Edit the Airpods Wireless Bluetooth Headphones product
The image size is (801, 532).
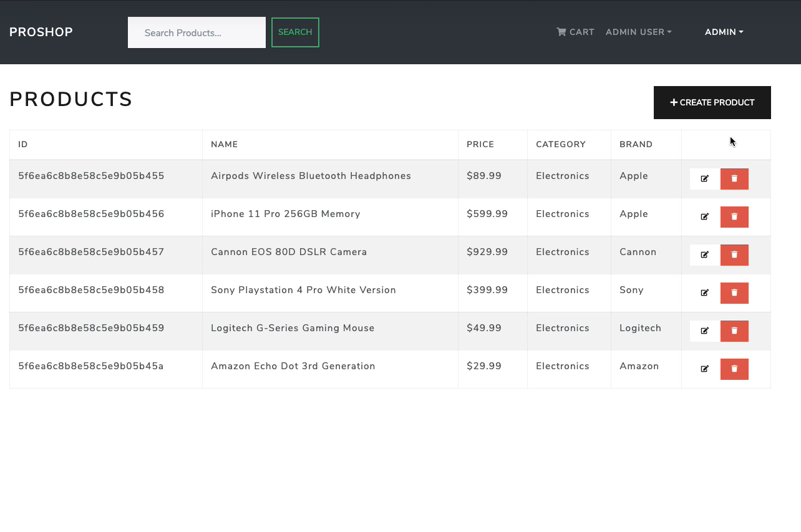pyautogui.click(x=704, y=179)
